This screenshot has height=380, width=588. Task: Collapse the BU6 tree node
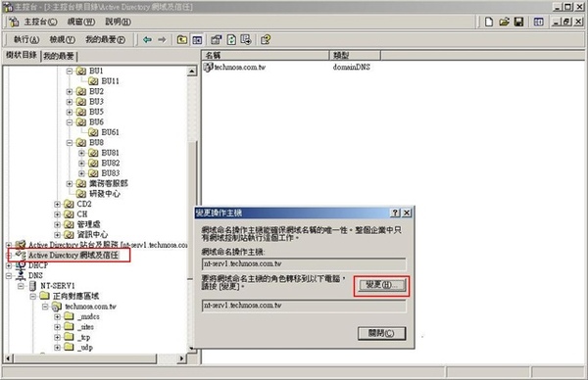coord(70,122)
